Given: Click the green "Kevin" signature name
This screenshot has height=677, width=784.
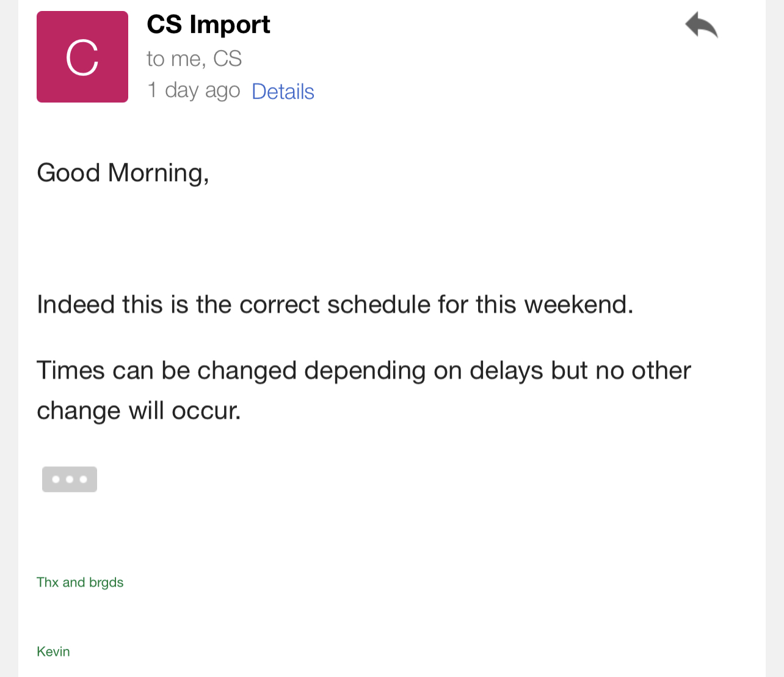Looking at the screenshot, I should coord(53,652).
